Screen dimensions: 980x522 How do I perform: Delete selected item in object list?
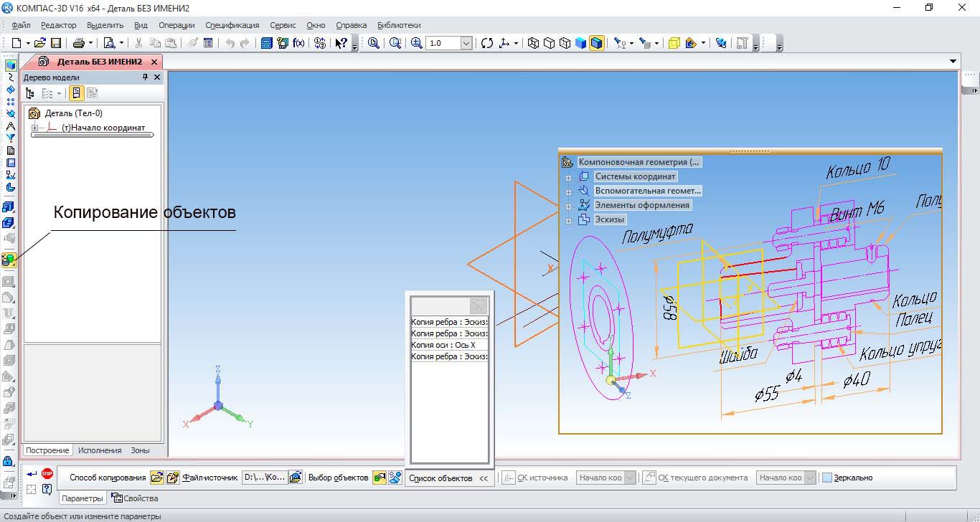(479, 305)
